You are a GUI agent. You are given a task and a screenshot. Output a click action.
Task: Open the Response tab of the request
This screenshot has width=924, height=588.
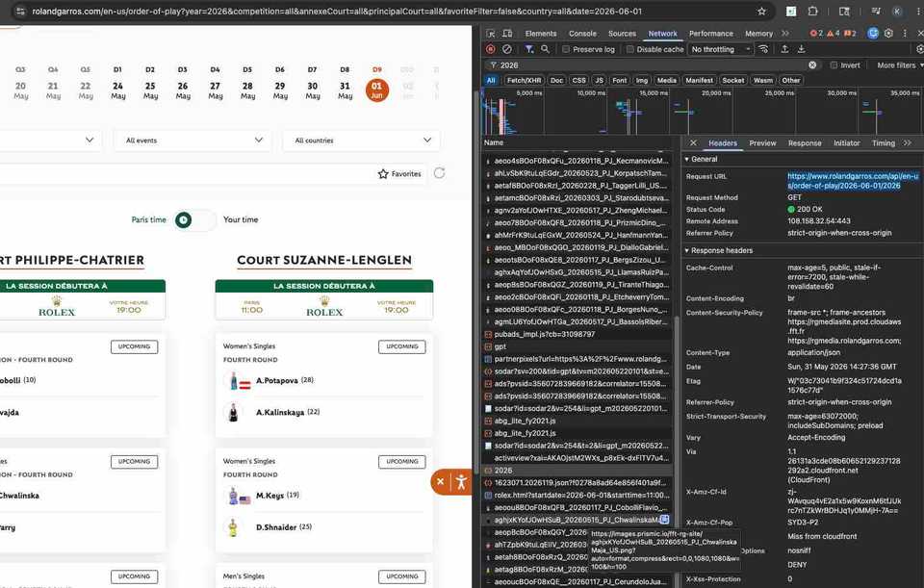(805, 143)
